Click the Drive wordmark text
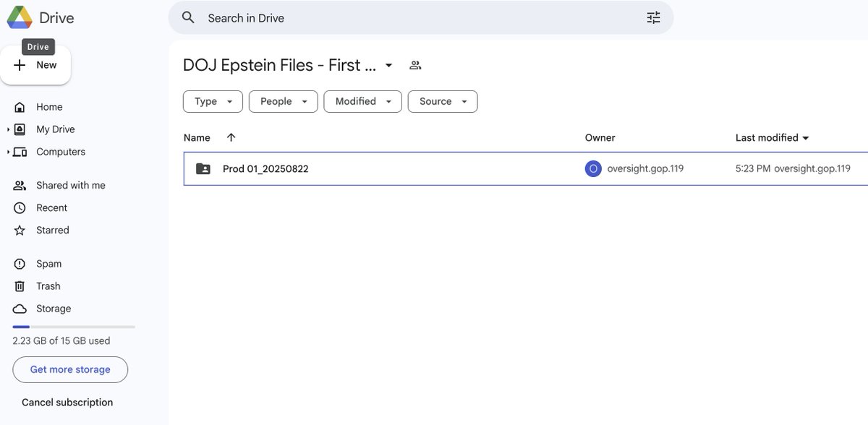This screenshot has width=868, height=425. point(56,17)
